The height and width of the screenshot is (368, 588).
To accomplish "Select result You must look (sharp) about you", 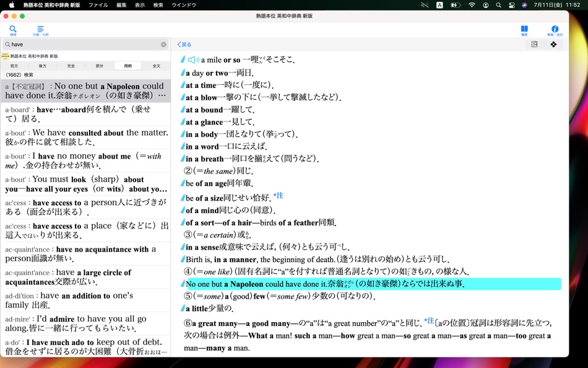I will (x=85, y=183).
